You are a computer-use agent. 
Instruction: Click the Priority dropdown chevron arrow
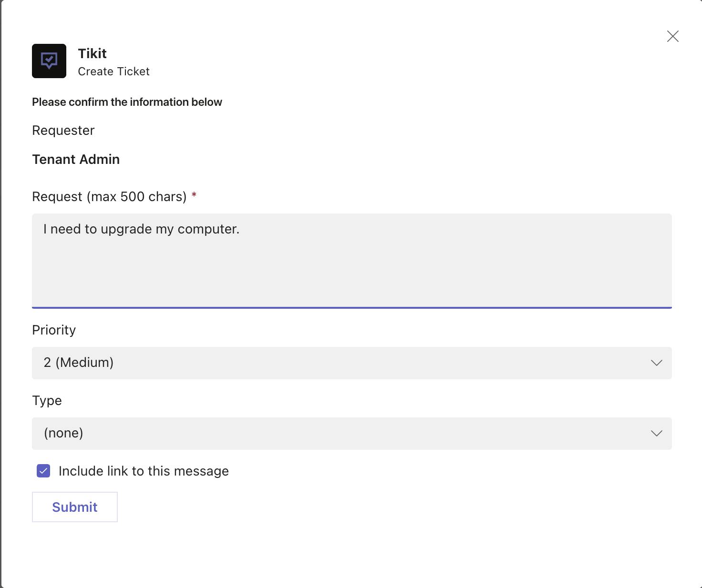click(x=656, y=363)
